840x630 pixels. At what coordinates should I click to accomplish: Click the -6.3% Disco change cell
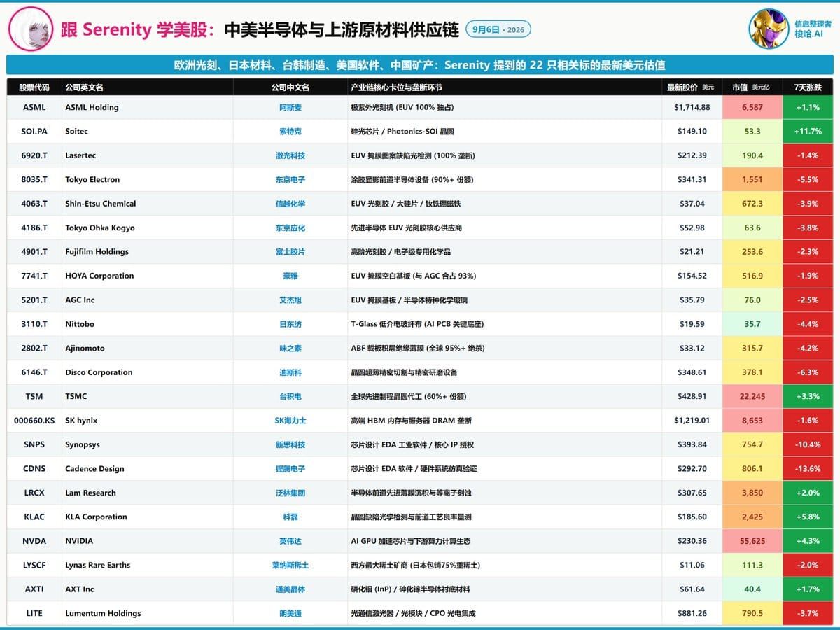pyautogui.click(x=808, y=372)
